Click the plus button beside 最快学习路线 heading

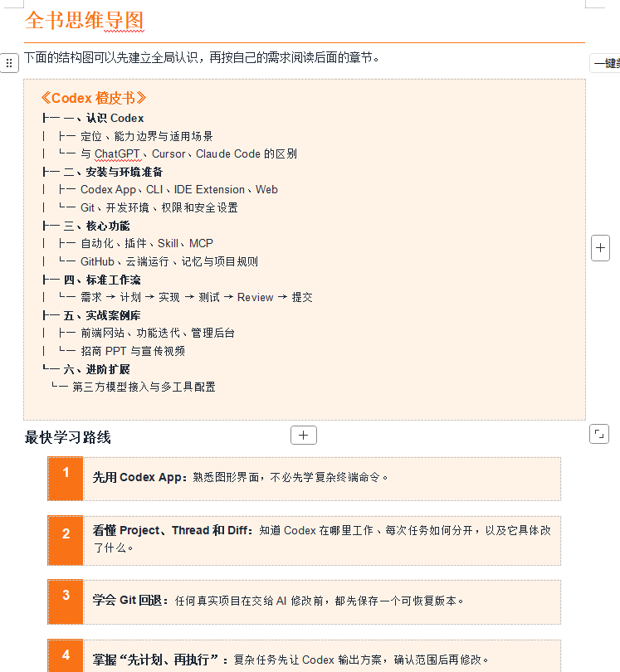click(x=304, y=436)
